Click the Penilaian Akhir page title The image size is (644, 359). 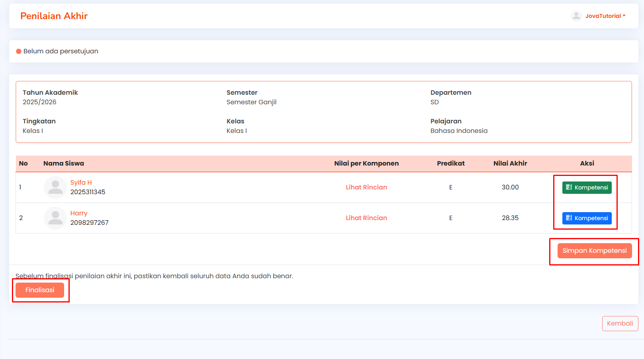coord(54,16)
